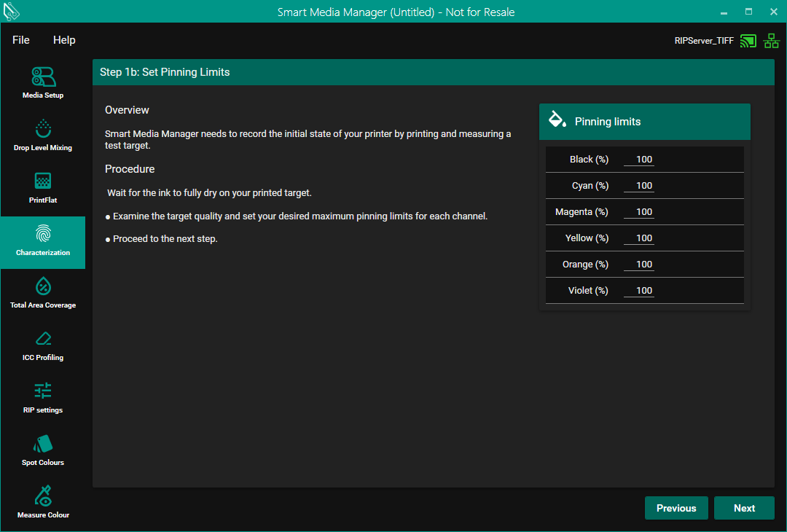Edit the Black (%) pinning limit field
This screenshot has width=787, height=532.
coord(639,160)
